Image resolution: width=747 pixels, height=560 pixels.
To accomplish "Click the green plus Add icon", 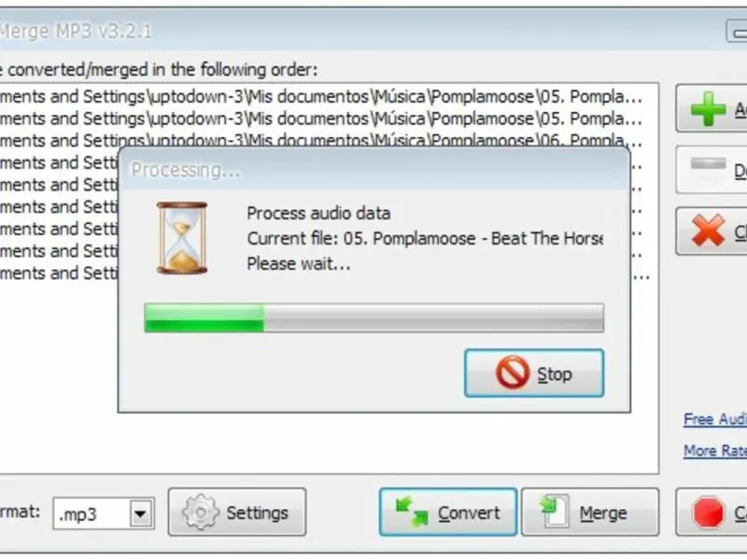I will [x=708, y=108].
